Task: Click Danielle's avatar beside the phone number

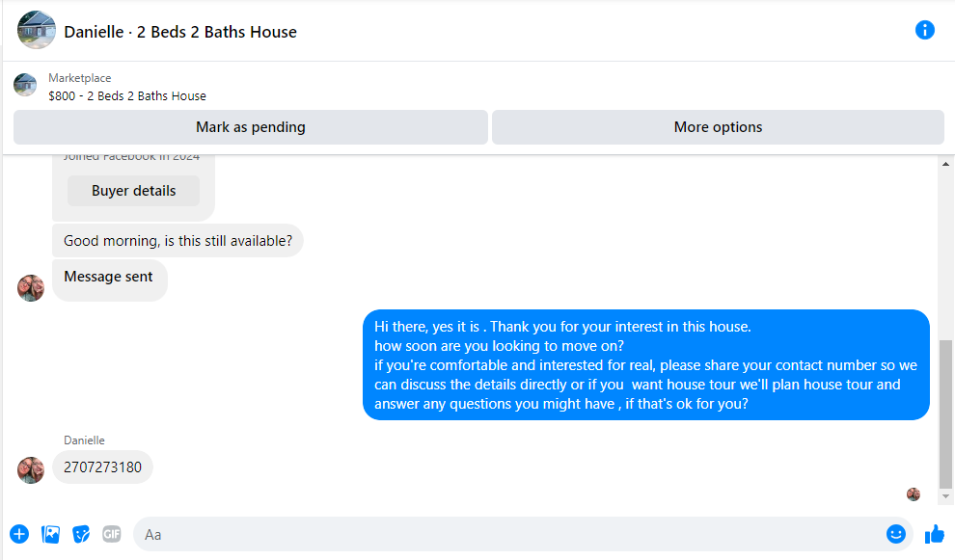Action: pyautogui.click(x=31, y=469)
